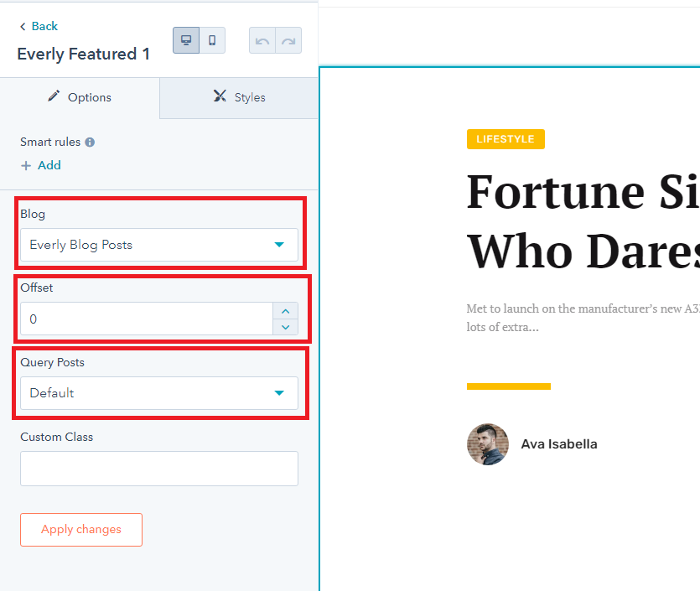Go back using the Back link
Image resolution: width=700 pixels, height=591 pixels.
39,26
